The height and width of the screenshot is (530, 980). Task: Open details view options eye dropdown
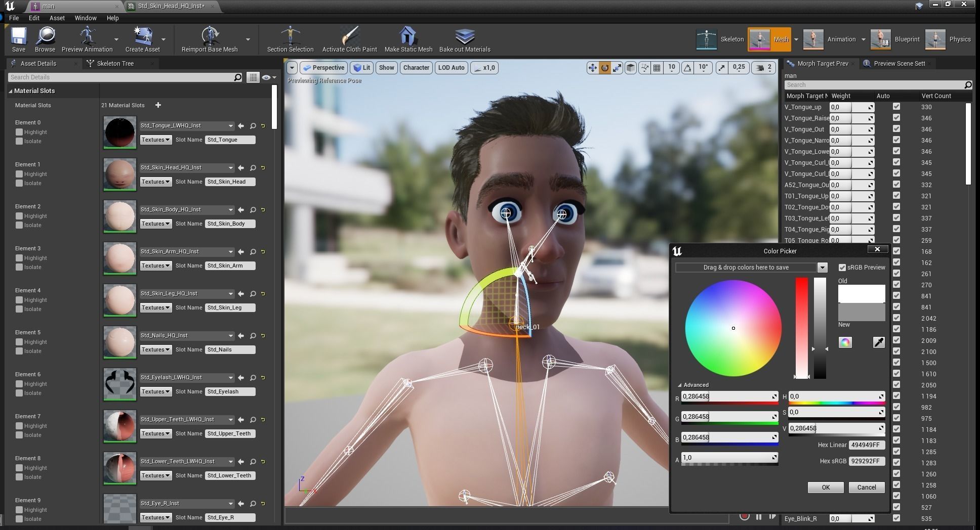[269, 77]
